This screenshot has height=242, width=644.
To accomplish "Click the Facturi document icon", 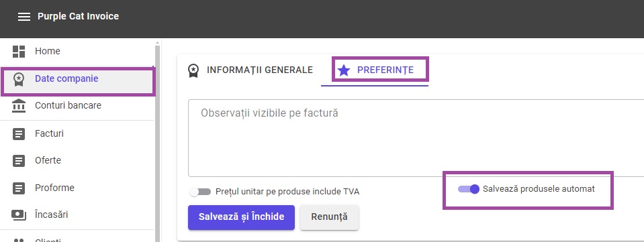I will [x=19, y=133].
